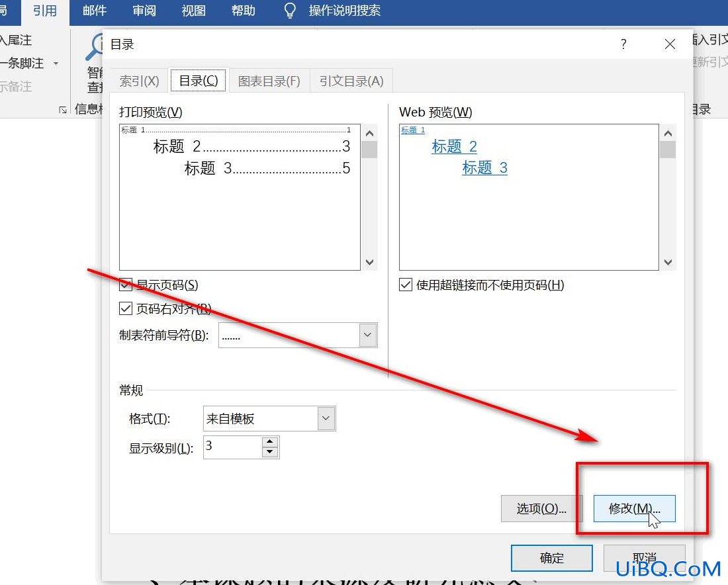This screenshot has width=728, height=585.
Task: Open the footnote group dialog launcher
Action: coord(63,110)
